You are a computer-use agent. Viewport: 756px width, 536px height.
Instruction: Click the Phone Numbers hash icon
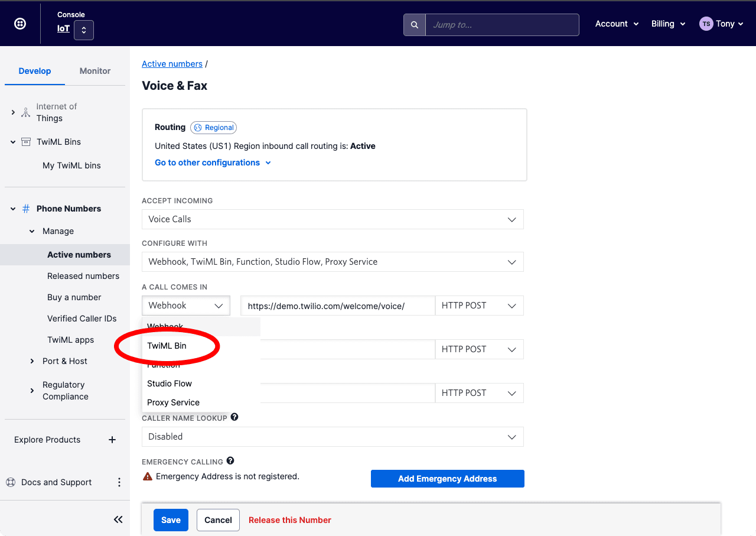[x=25, y=209]
